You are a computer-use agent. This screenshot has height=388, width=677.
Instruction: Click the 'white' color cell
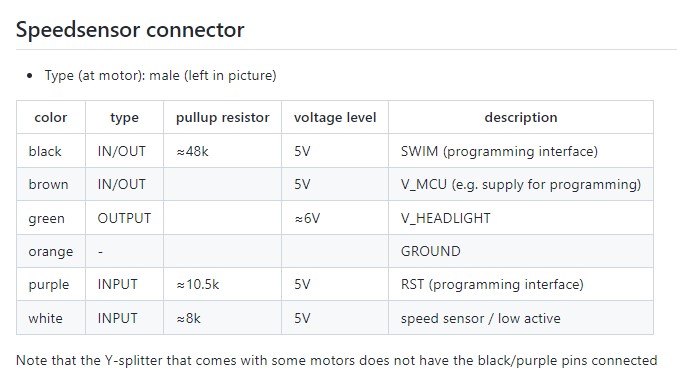51,318
